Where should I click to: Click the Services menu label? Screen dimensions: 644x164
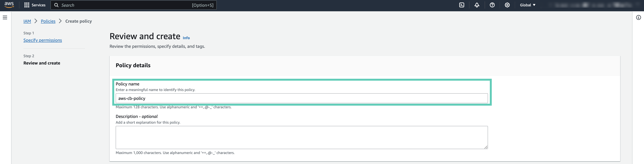(38, 5)
